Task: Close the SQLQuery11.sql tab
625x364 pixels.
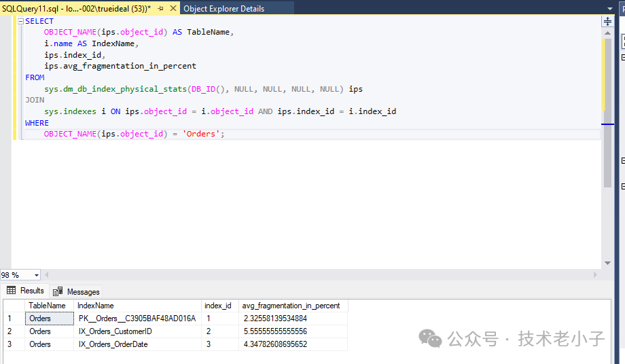Action: coord(173,8)
